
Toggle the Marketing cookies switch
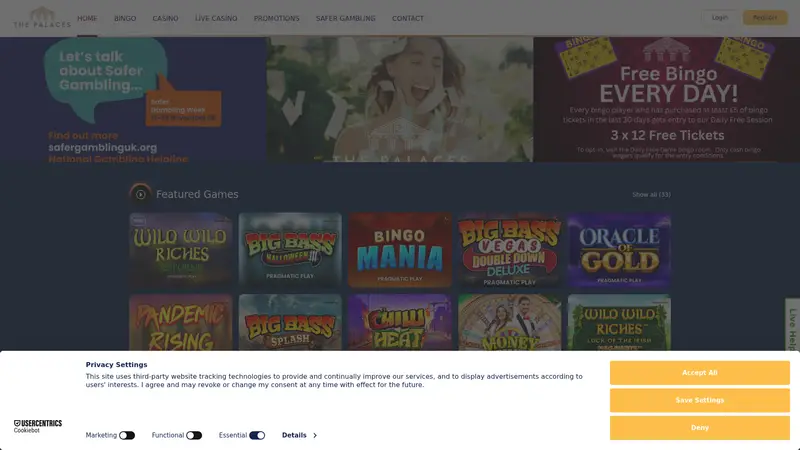[x=127, y=435]
